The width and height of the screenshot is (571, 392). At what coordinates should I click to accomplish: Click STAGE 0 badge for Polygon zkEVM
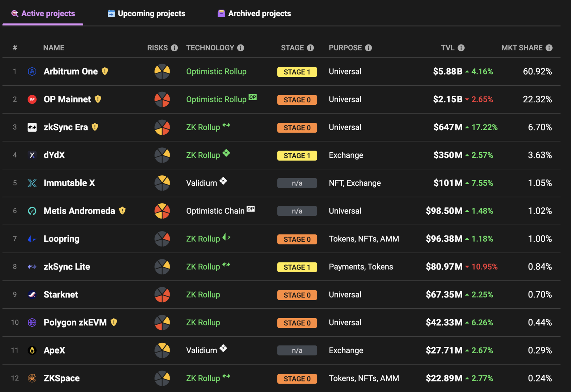297,323
